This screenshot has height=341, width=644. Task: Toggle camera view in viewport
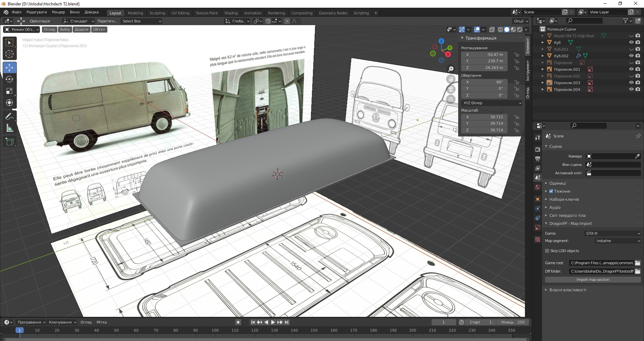451,89
